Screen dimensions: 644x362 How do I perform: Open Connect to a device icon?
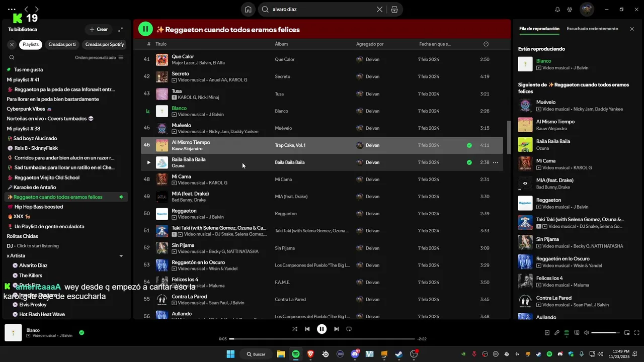tap(576, 332)
